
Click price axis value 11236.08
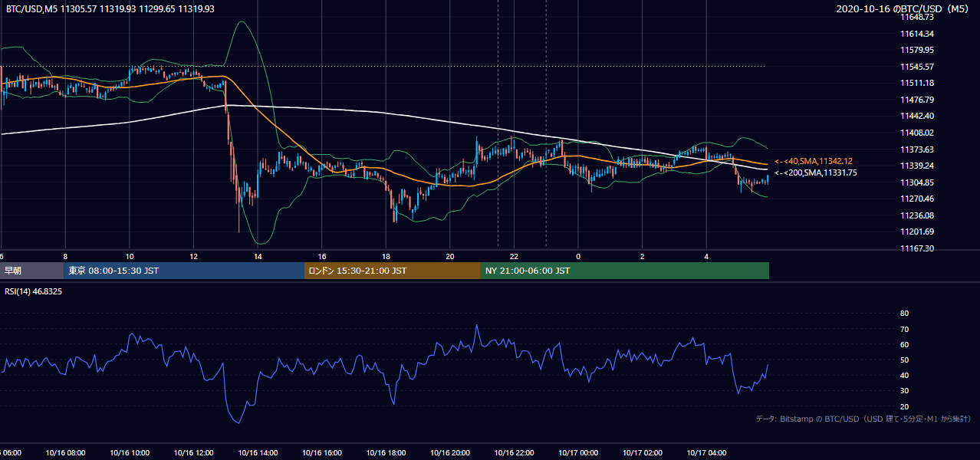[916, 215]
